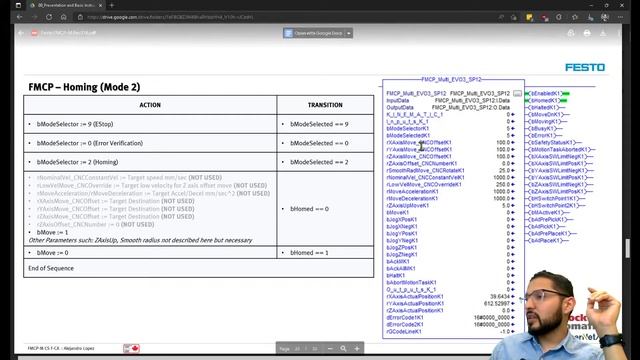
Task: Close the Presentation browser tab
Action: [100, 5]
